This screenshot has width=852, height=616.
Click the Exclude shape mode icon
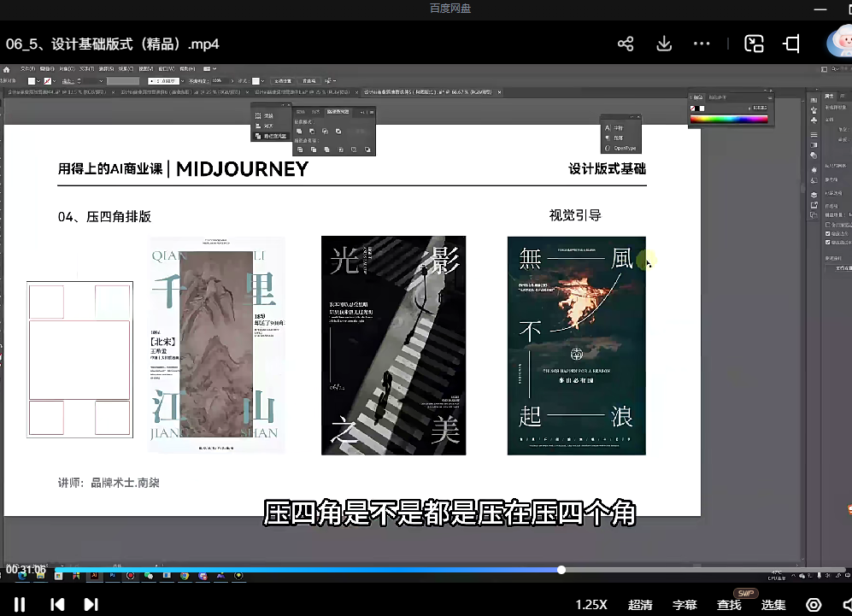pyautogui.click(x=338, y=131)
